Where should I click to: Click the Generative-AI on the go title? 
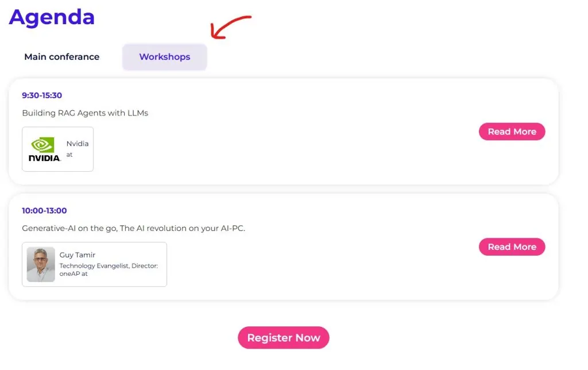tap(133, 228)
